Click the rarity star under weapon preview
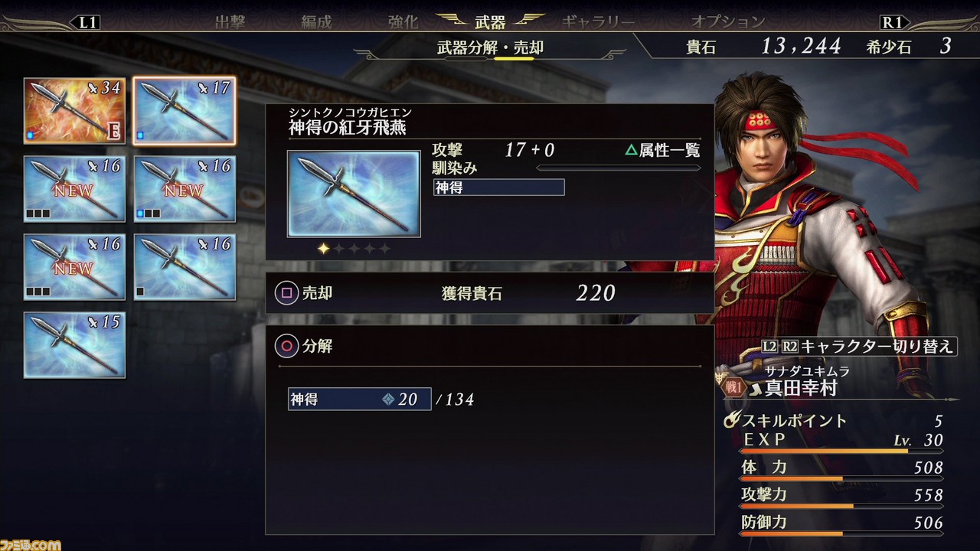Screen dimensions: 980x551 (324, 249)
